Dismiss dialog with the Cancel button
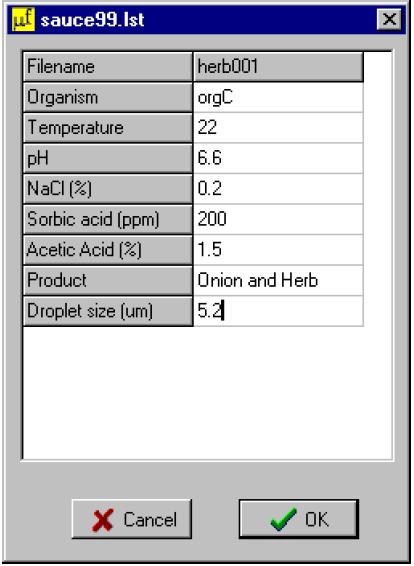The image size is (414, 566). coord(132,519)
